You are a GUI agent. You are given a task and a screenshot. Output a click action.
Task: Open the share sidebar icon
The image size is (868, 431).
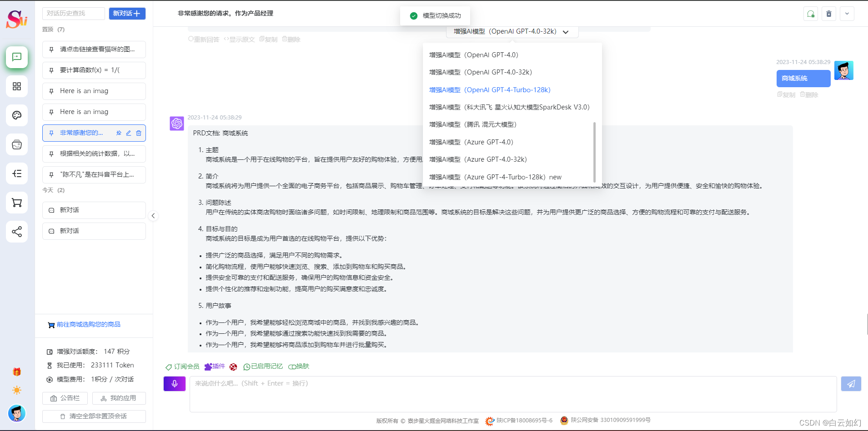click(x=17, y=232)
